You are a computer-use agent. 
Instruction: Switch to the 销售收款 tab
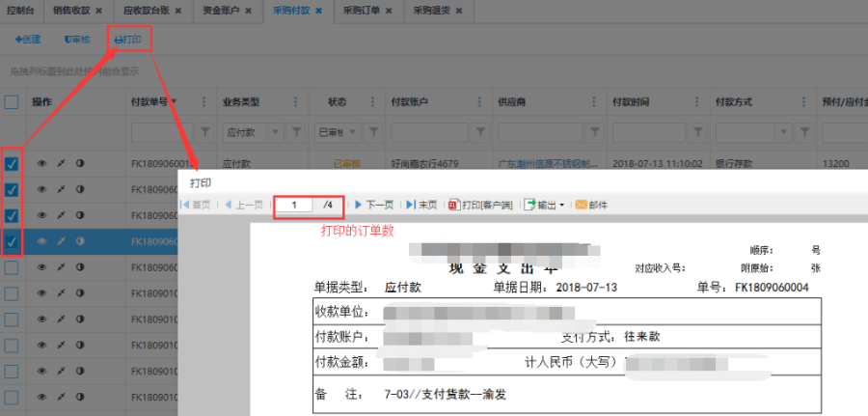[73, 11]
